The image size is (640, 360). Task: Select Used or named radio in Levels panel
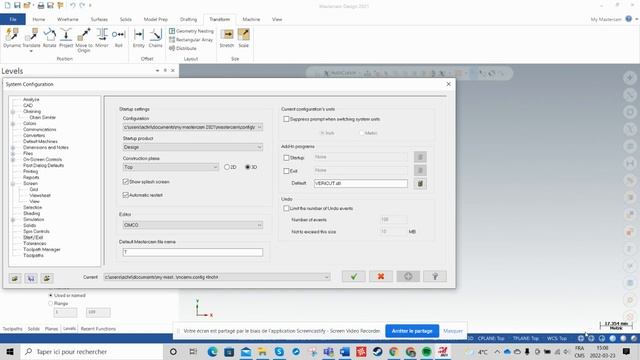tap(51, 295)
